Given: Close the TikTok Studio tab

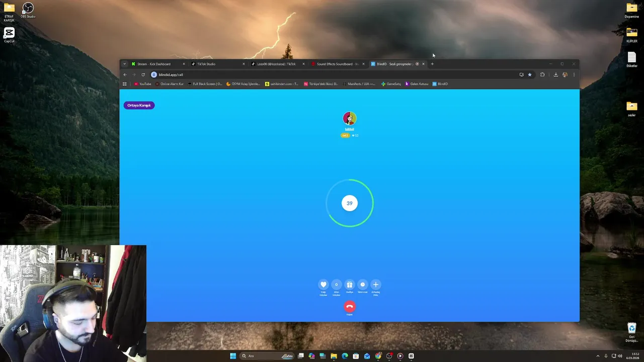Looking at the screenshot, I should pyautogui.click(x=244, y=64).
